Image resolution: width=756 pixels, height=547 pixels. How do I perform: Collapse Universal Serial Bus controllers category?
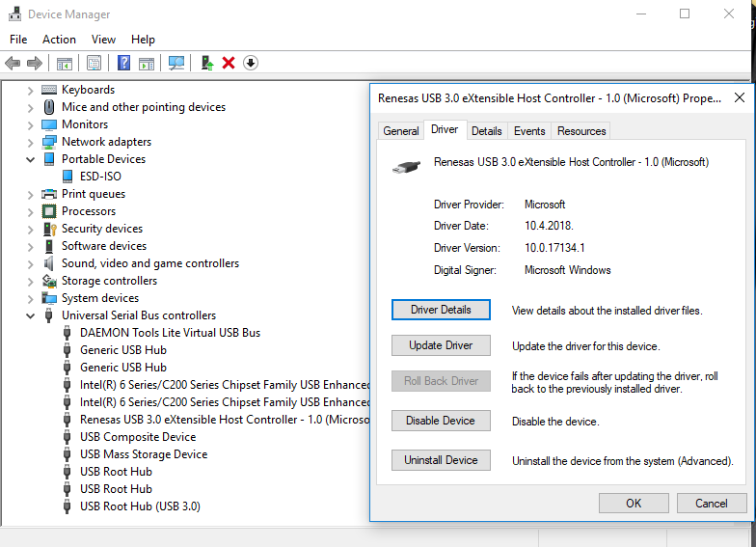[30, 315]
